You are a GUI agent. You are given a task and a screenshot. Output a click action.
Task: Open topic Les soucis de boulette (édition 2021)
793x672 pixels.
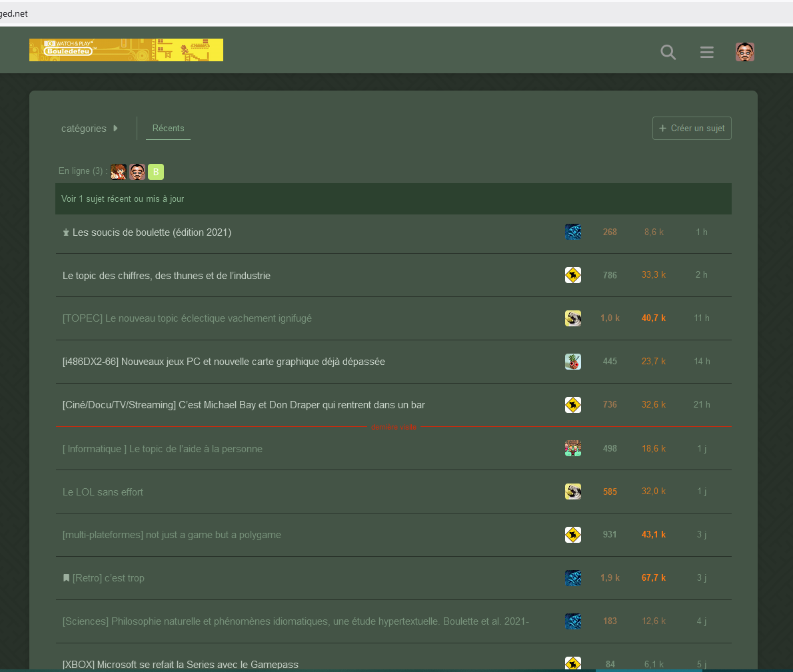(x=152, y=232)
